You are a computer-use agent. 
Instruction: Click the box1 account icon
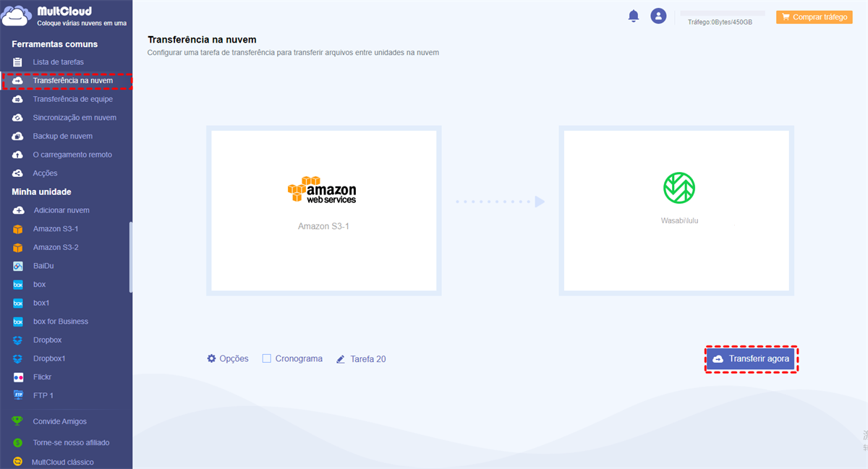pyautogui.click(x=17, y=303)
